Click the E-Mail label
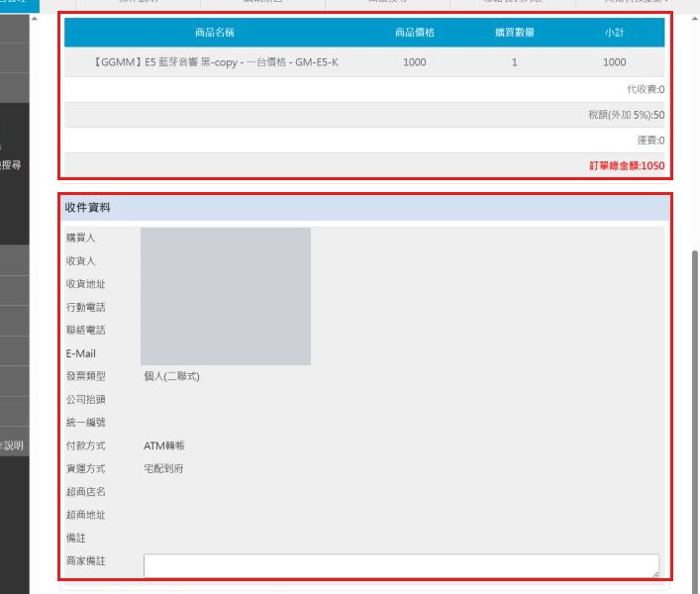This screenshot has height=594, width=700. click(x=80, y=353)
